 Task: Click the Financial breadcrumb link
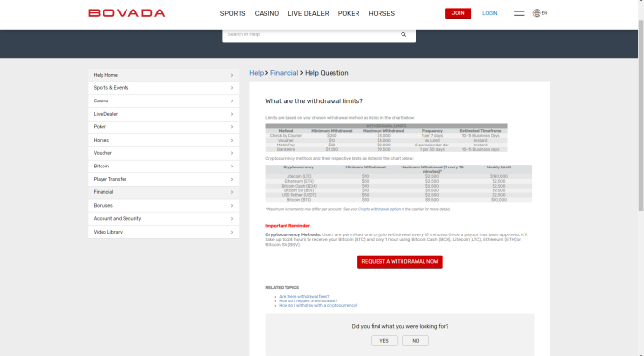(x=284, y=73)
